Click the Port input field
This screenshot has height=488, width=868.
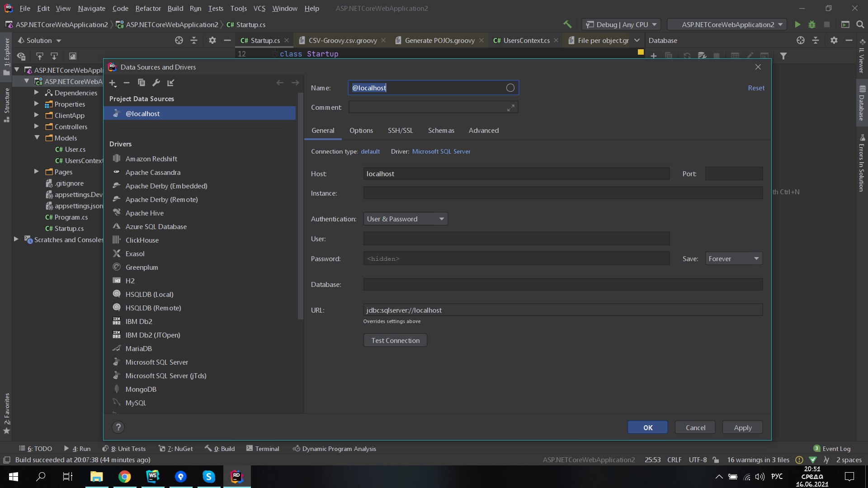point(734,174)
